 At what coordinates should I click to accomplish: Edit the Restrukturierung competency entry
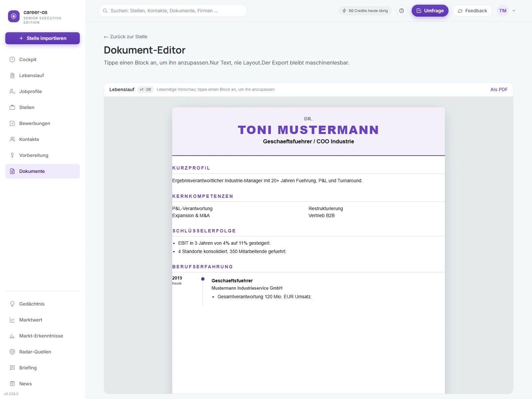coord(326,208)
